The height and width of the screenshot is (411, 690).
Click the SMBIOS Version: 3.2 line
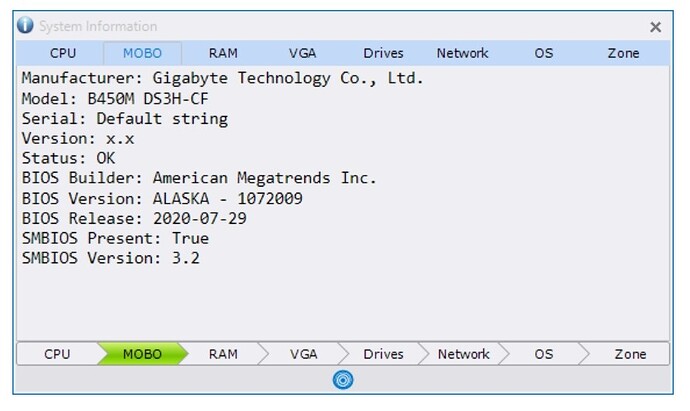click(x=110, y=258)
